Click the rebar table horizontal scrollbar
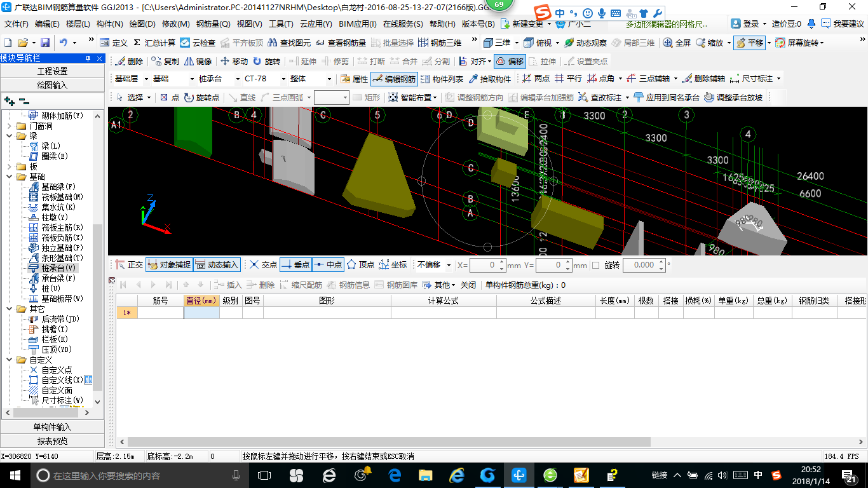868x488 pixels. coord(389,442)
